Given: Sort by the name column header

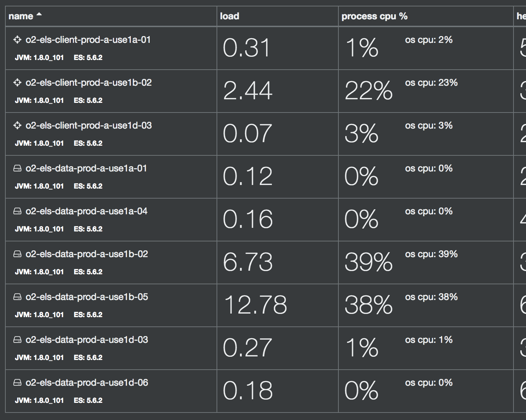Looking at the screenshot, I should (x=21, y=16).
